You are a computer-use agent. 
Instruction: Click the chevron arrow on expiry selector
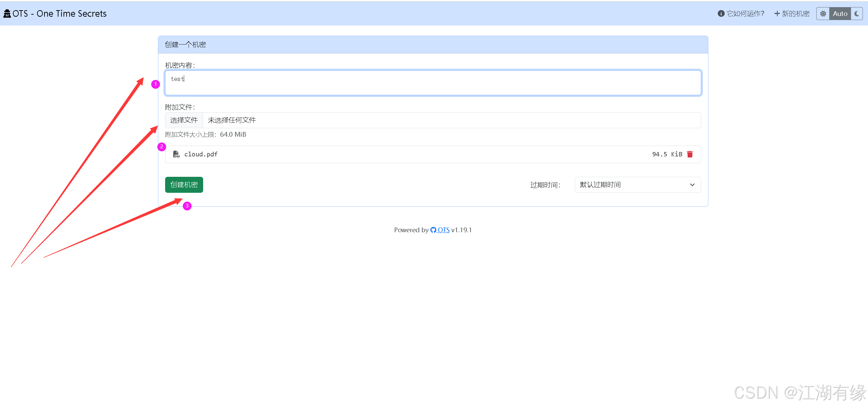click(692, 185)
